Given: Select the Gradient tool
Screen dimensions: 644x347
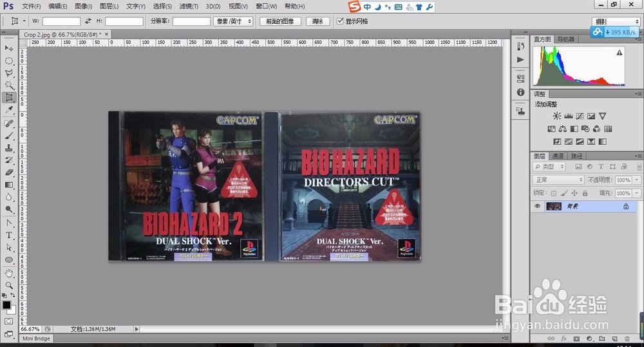Looking at the screenshot, I should pyautogui.click(x=8, y=185).
